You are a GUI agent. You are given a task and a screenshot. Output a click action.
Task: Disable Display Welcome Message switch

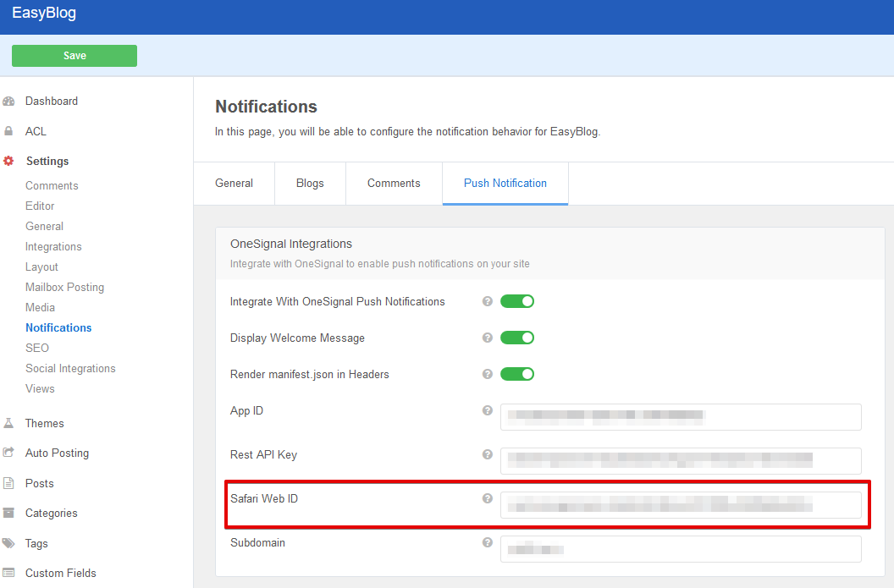[517, 338]
